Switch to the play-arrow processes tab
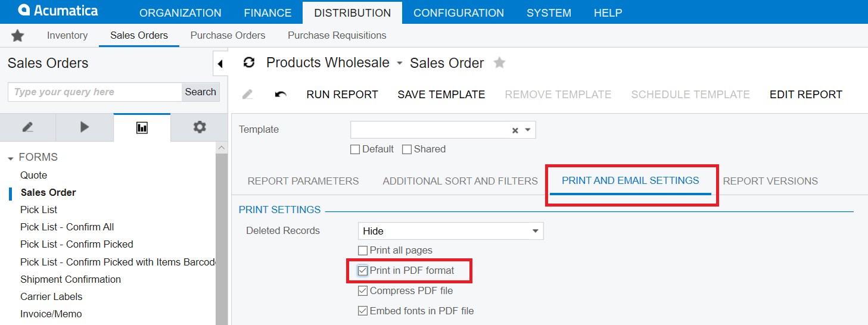This screenshot has height=325, width=868. click(84, 127)
